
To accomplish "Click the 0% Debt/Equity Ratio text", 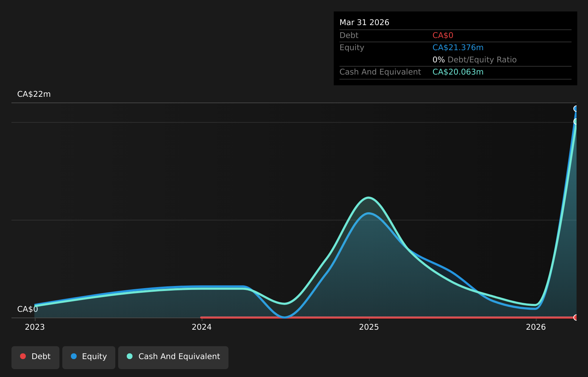I will [474, 60].
